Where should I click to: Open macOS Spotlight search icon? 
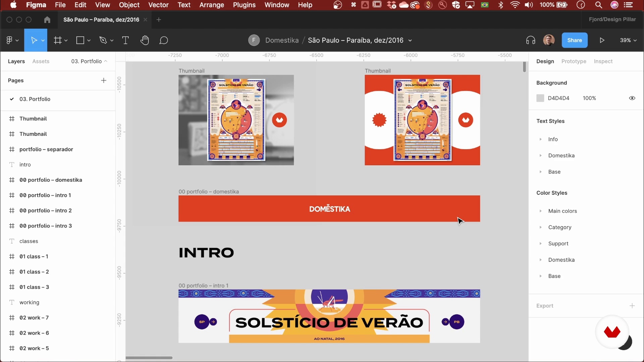click(599, 5)
